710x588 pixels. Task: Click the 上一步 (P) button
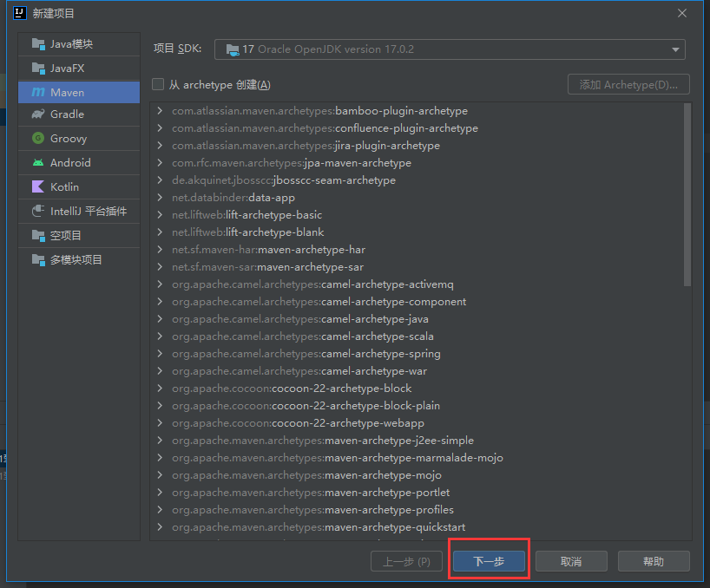coord(406,561)
